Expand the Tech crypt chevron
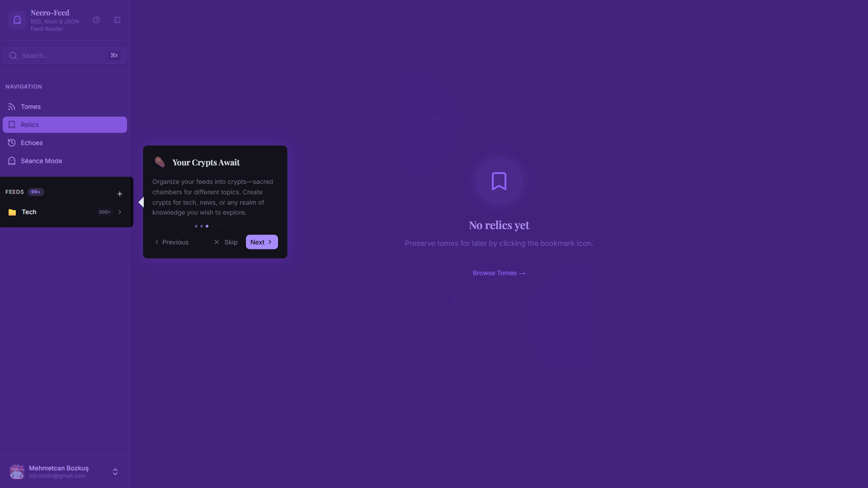The height and width of the screenshot is (488, 868). click(120, 212)
